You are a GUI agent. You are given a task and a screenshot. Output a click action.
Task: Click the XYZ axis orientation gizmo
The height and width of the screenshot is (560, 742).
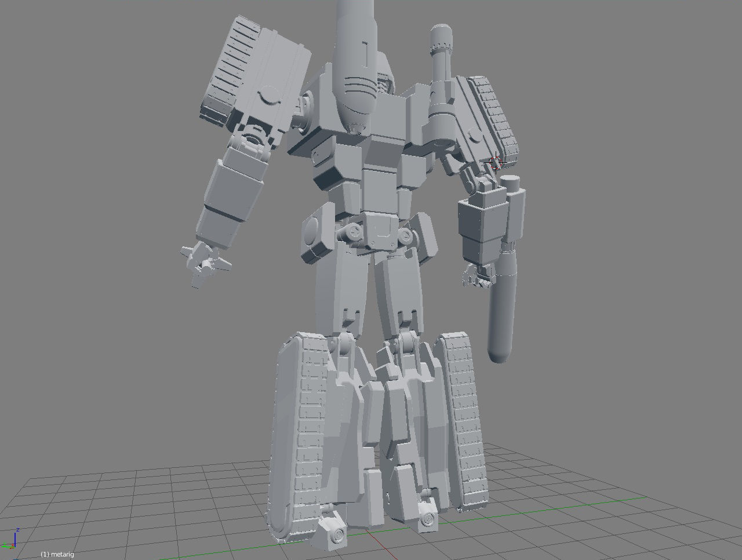[x=12, y=539]
